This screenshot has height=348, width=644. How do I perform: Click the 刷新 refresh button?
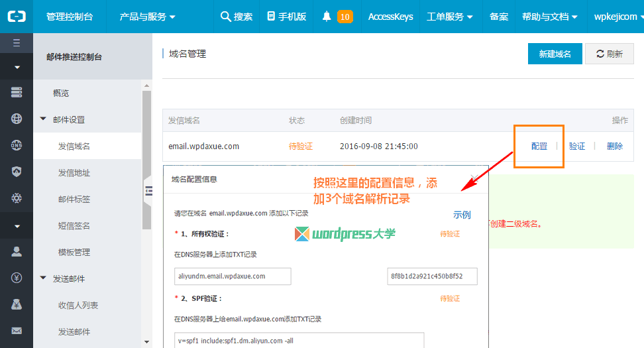(x=610, y=54)
